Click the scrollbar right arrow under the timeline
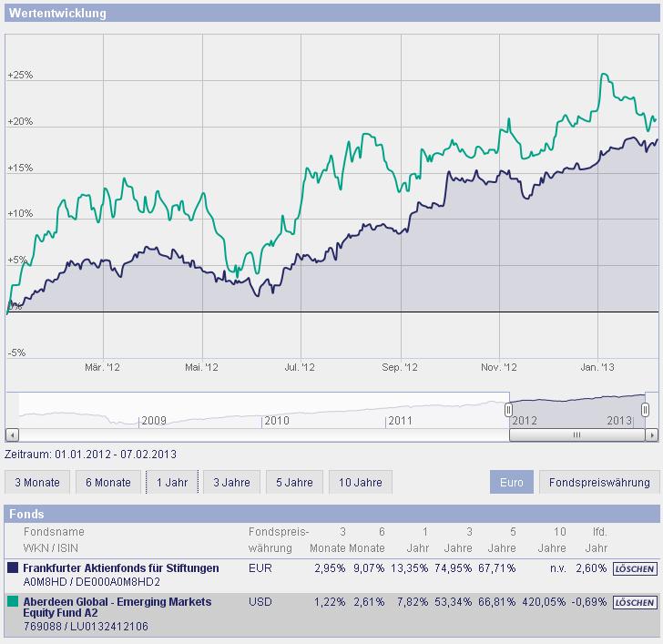Screen dimensions: 663x644 650,435
